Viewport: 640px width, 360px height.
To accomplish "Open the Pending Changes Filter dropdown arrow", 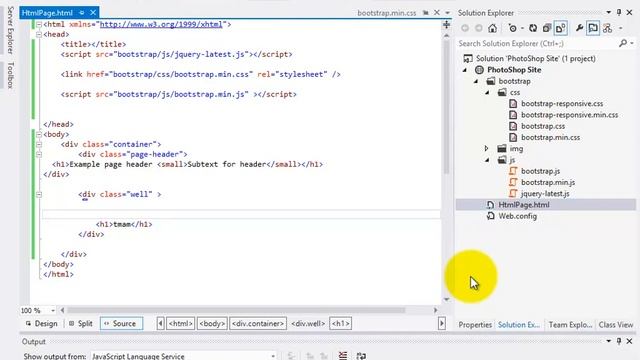I will point(522,28).
